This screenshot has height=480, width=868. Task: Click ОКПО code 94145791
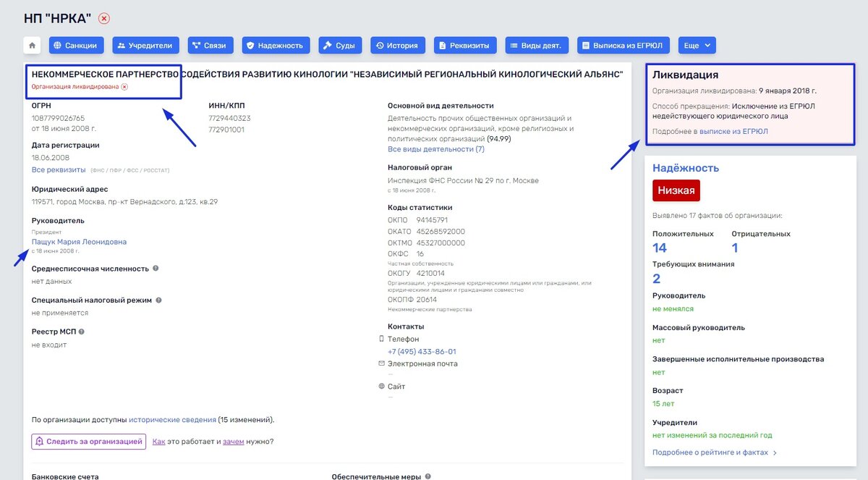432,220
